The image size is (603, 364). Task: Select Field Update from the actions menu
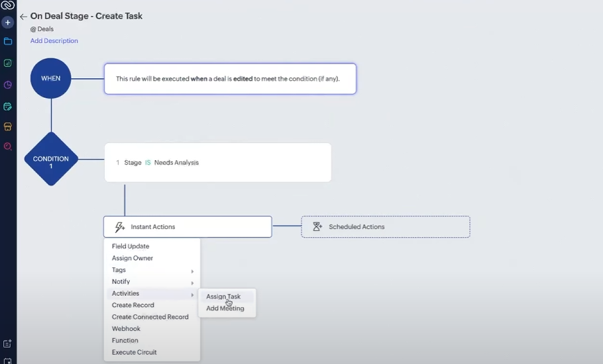click(131, 246)
